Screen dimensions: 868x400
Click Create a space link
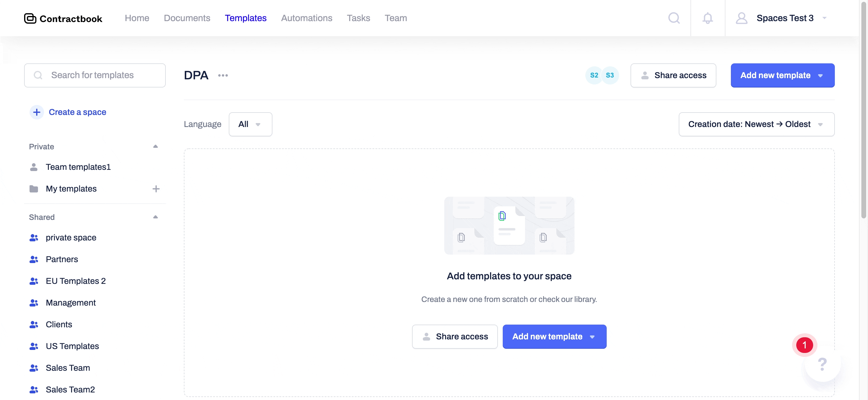77,112
